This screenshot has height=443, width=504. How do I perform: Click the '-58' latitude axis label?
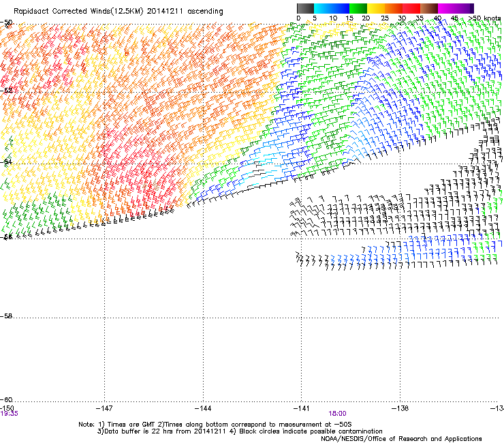click(x=6, y=316)
